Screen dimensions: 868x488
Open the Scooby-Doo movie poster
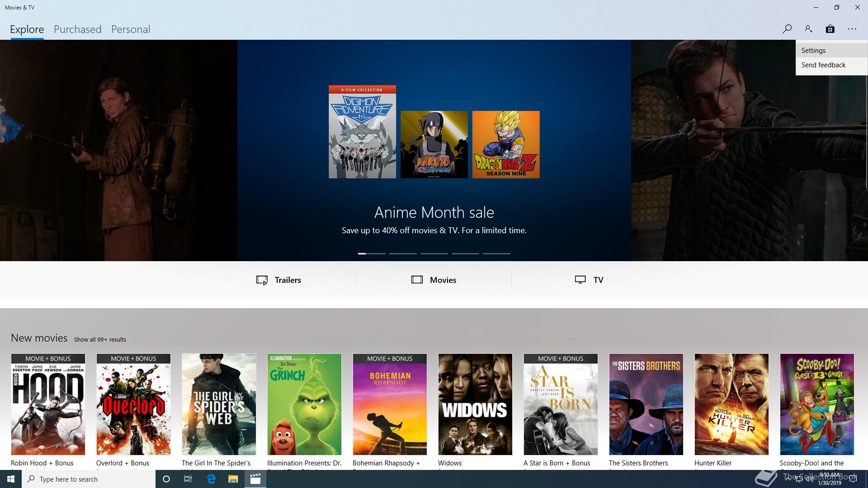tap(817, 404)
